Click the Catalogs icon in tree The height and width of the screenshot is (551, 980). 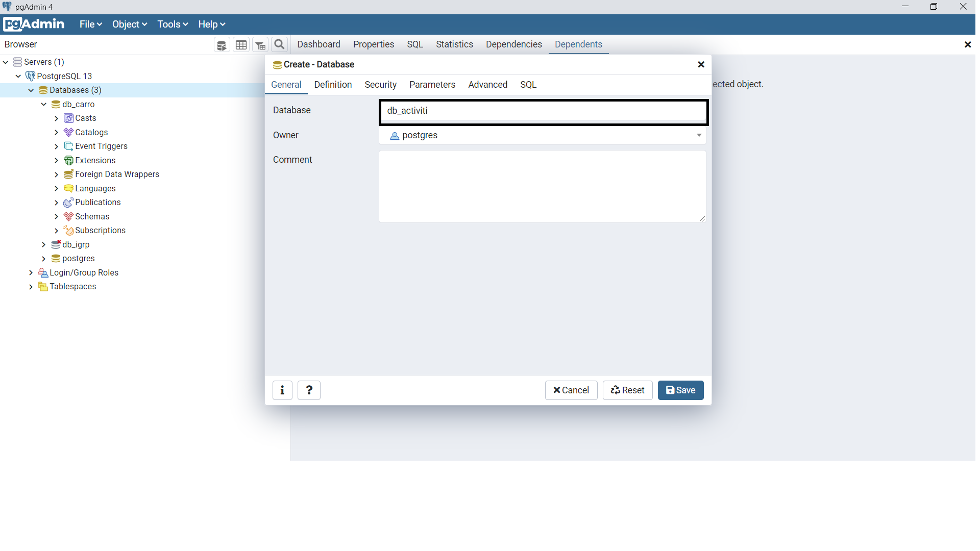coord(69,132)
